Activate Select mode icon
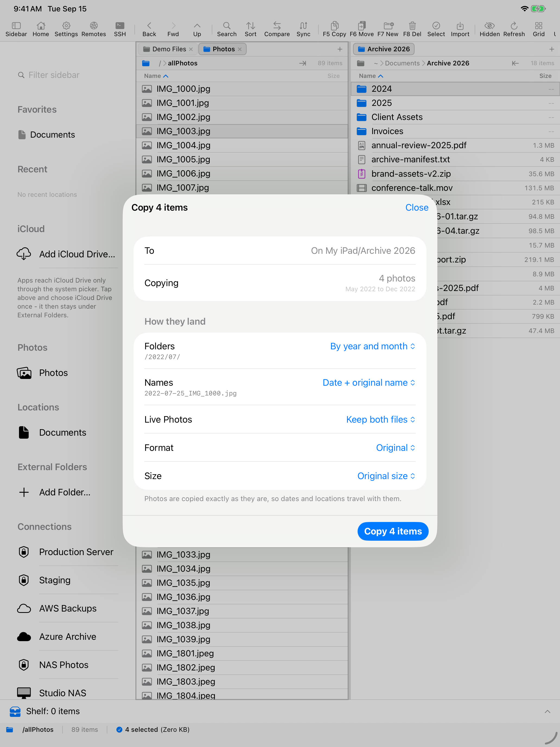The image size is (560, 747). (436, 29)
